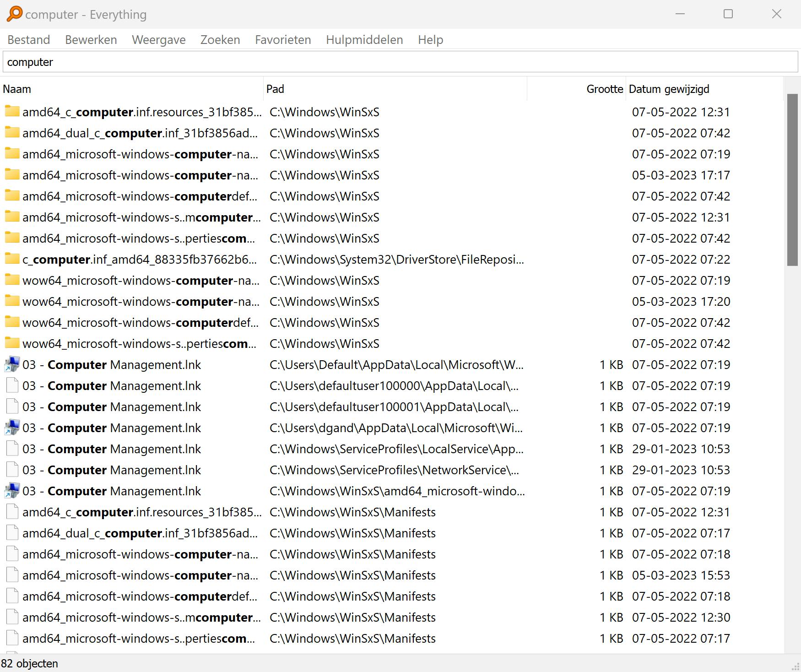Click folder icon of wow64 s..pertiescom row
The width and height of the screenshot is (801, 672).
pos(12,343)
